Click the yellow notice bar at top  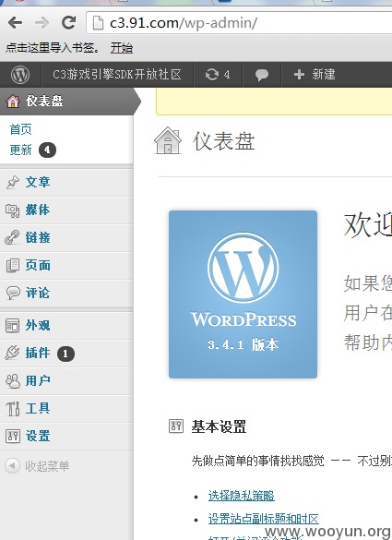point(274,102)
